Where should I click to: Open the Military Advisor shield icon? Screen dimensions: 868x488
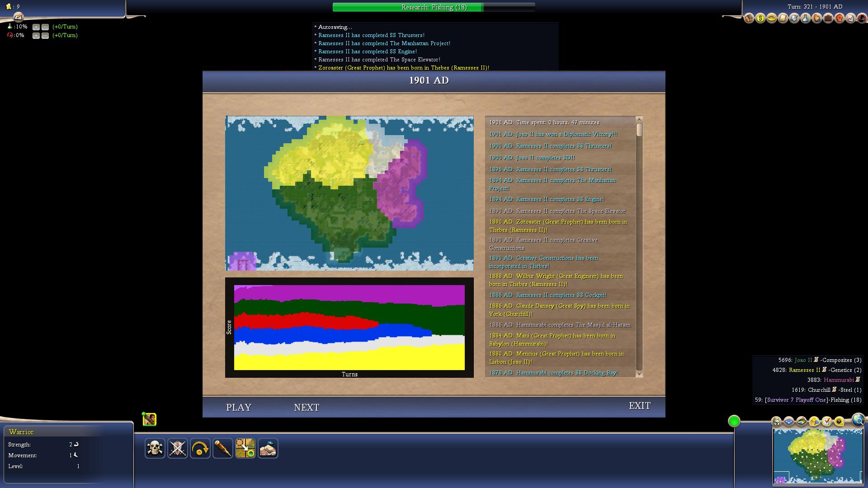pos(794,18)
